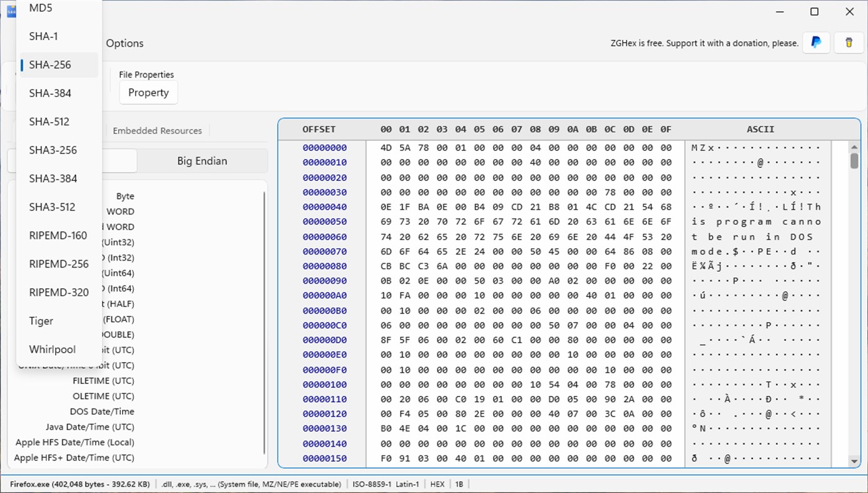This screenshot has height=493, width=868.
Task: Choose MD5 from the hash list
Action: (59, 8)
